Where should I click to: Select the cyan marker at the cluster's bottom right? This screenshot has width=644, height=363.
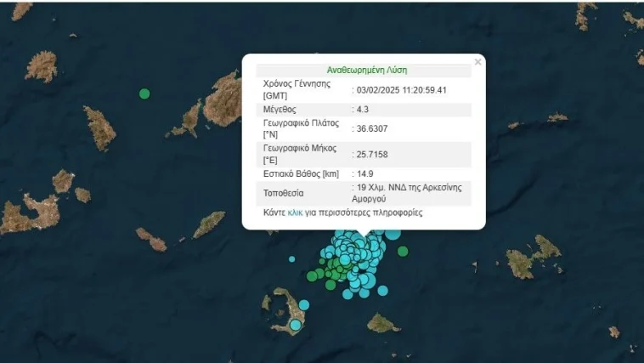tap(382, 291)
